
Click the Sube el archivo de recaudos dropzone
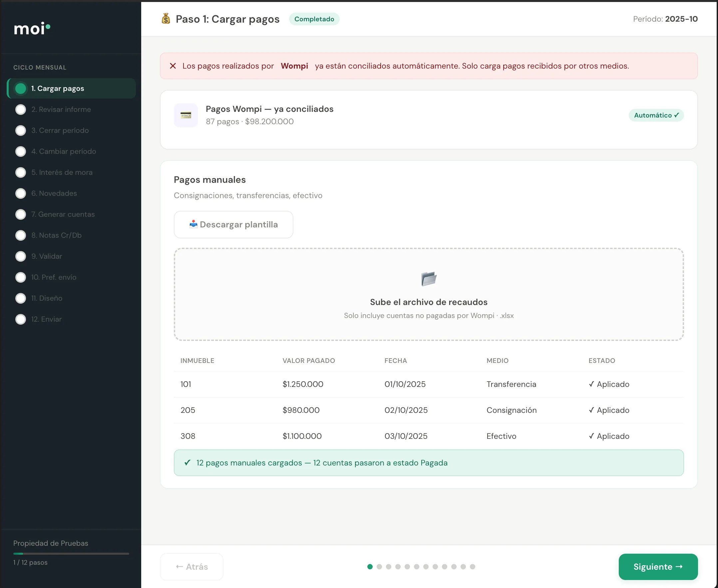429,294
